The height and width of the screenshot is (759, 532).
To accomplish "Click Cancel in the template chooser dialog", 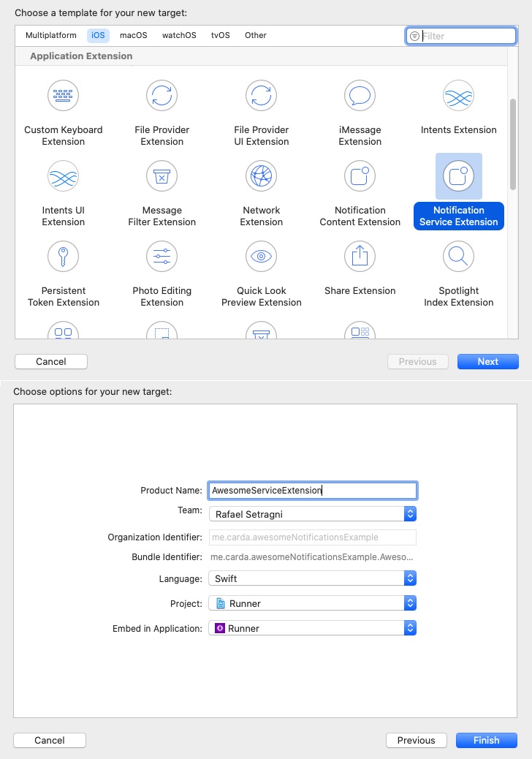I will [51, 362].
